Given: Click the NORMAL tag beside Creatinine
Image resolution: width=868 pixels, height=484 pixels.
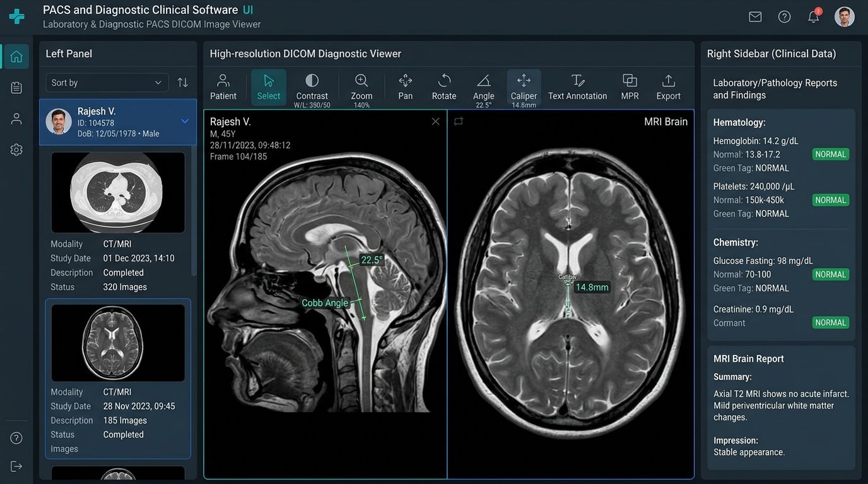Looking at the screenshot, I should pos(831,323).
